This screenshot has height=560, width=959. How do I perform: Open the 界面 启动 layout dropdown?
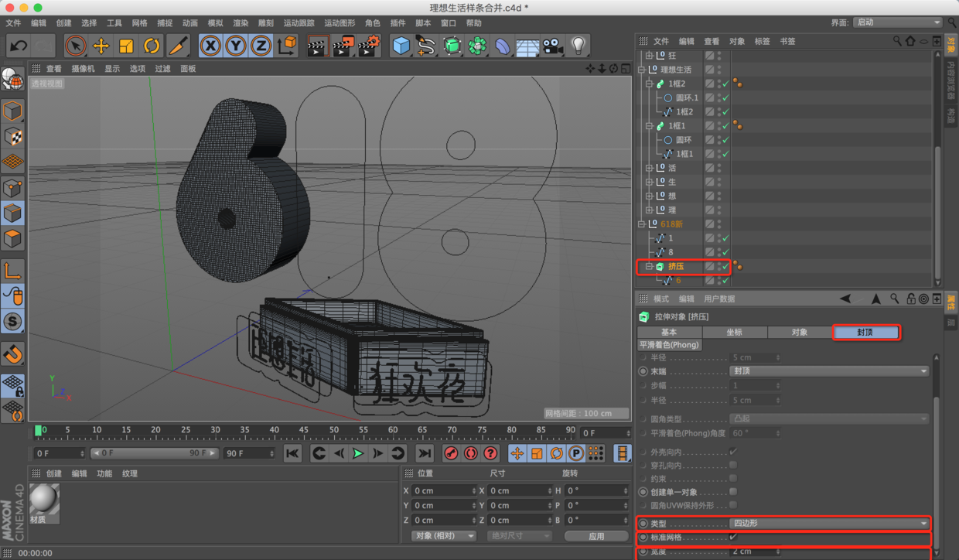click(x=898, y=22)
